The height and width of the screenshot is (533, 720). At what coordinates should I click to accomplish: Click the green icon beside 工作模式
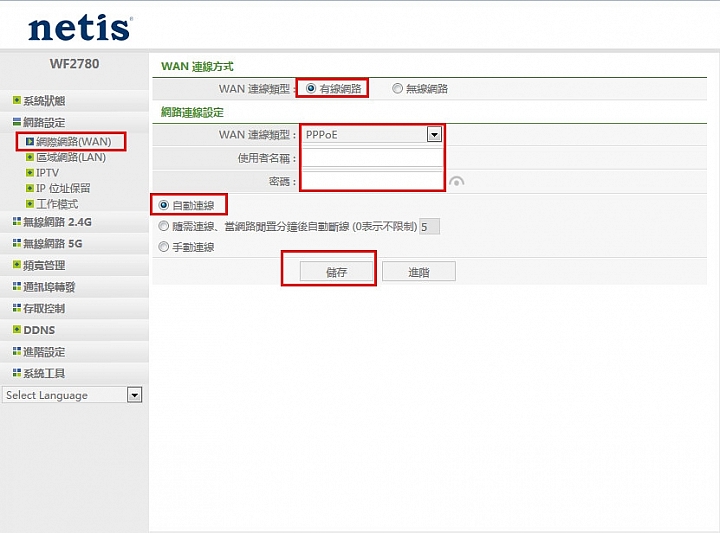point(30,204)
